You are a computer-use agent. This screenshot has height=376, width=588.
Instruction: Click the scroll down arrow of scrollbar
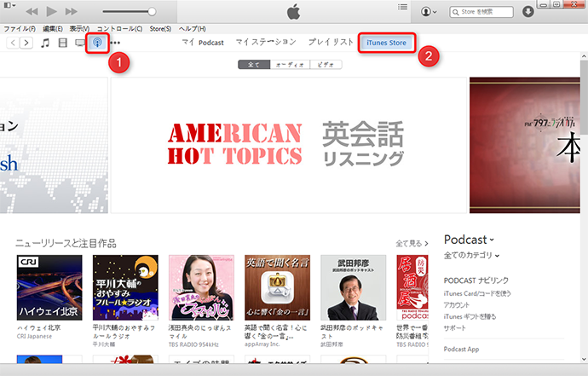[x=584, y=359]
